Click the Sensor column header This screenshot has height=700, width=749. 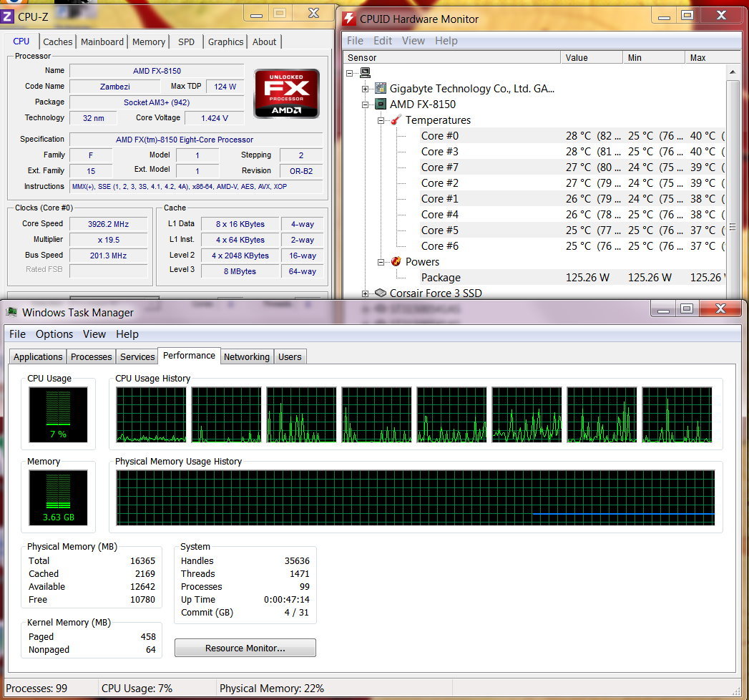451,57
